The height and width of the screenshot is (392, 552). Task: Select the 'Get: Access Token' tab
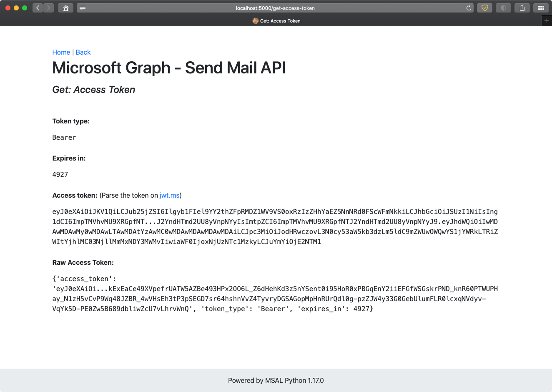(276, 21)
